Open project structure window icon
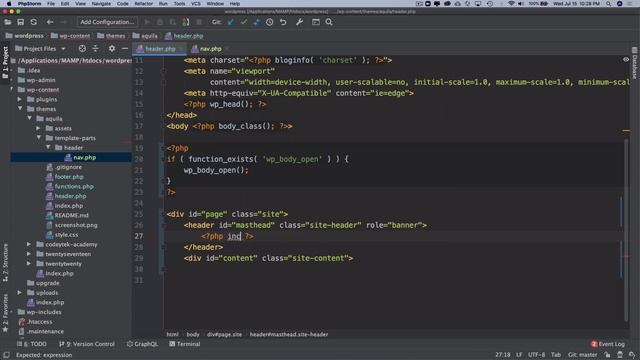This screenshot has width=640, height=360. point(316,22)
